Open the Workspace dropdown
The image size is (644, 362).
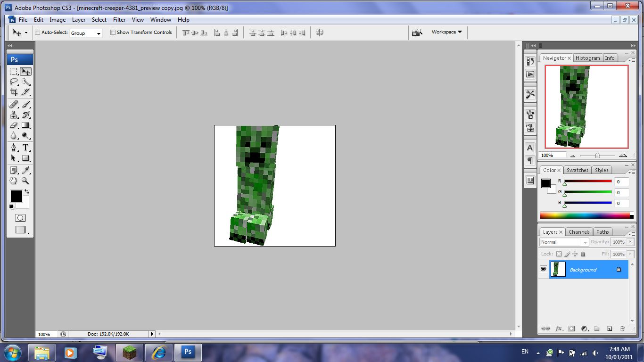click(446, 32)
